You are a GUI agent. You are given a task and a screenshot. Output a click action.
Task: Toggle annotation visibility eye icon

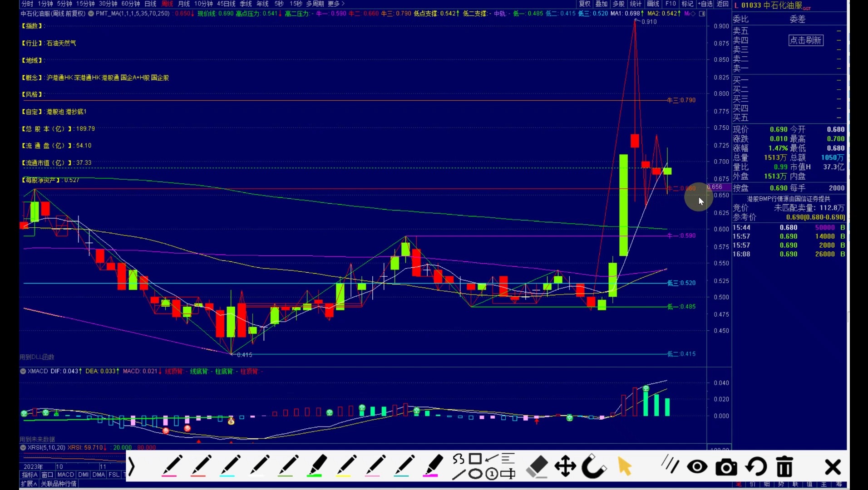(x=697, y=466)
